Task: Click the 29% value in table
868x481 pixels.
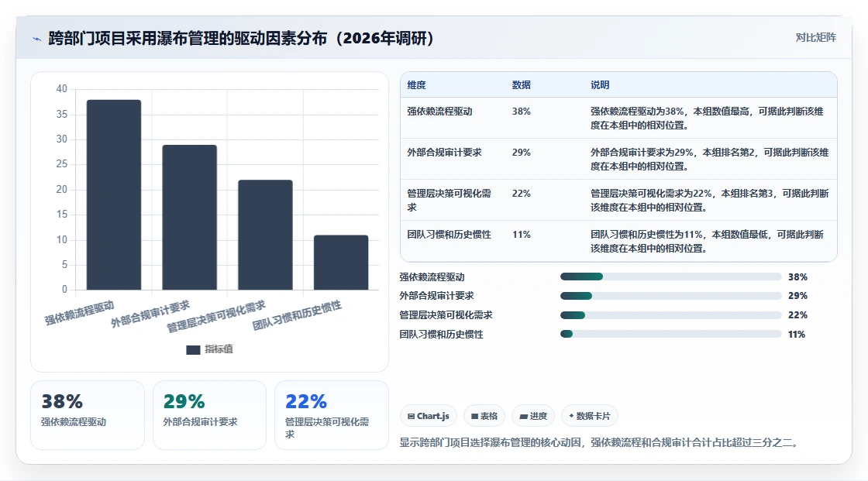Action: pos(521,153)
